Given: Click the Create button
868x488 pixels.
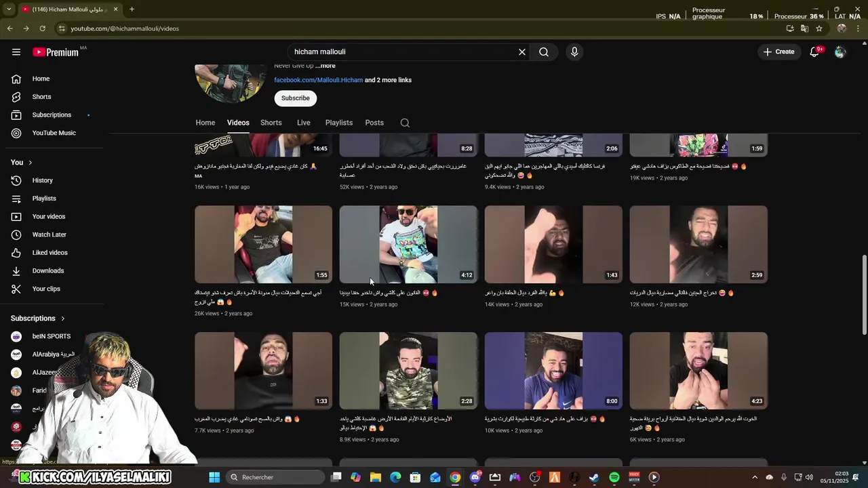Looking at the screenshot, I should tap(778, 52).
